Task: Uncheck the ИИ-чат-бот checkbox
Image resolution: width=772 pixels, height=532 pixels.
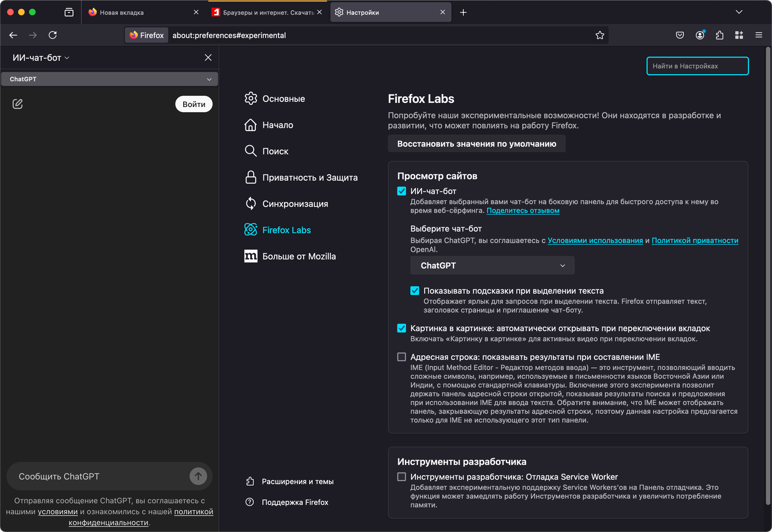Action: pos(402,191)
